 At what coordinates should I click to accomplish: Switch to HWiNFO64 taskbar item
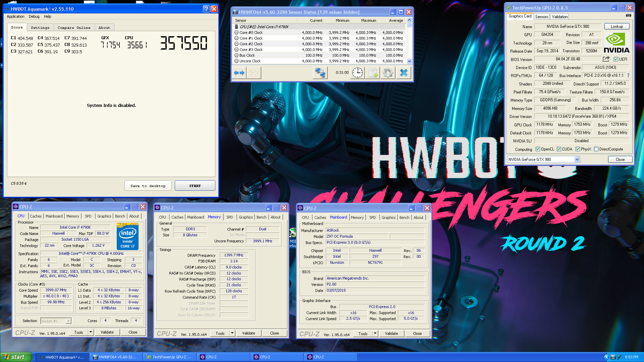pyautogui.click(x=116, y=357)
